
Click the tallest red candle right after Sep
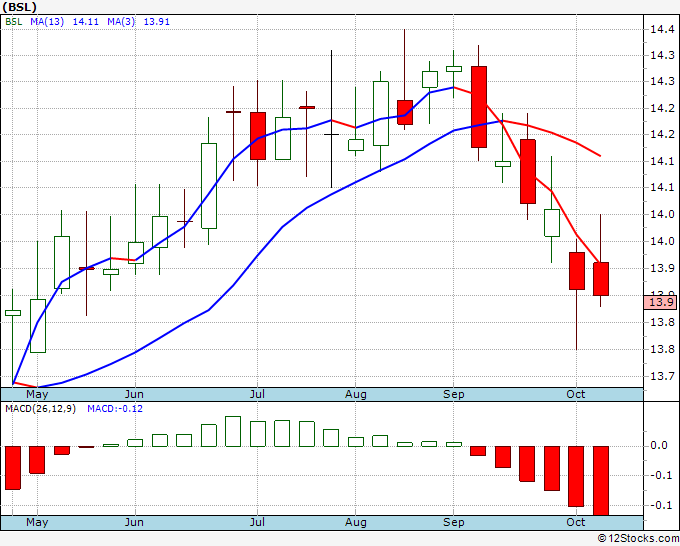(x=479, y=107)
